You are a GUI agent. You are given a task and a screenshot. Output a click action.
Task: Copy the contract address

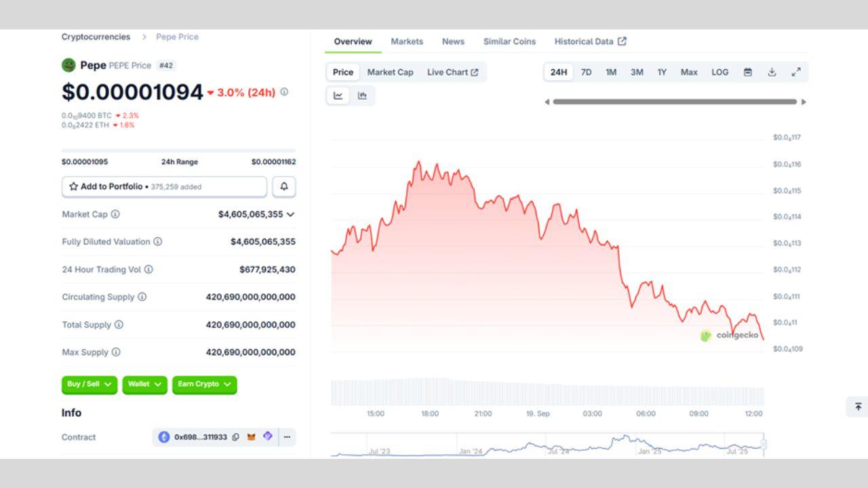pyautogui.click(x=235, y=437)
